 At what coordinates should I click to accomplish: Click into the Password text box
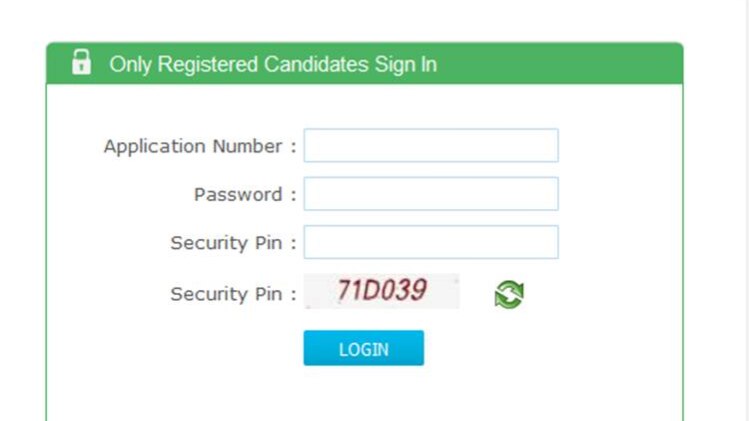(430, 194)
